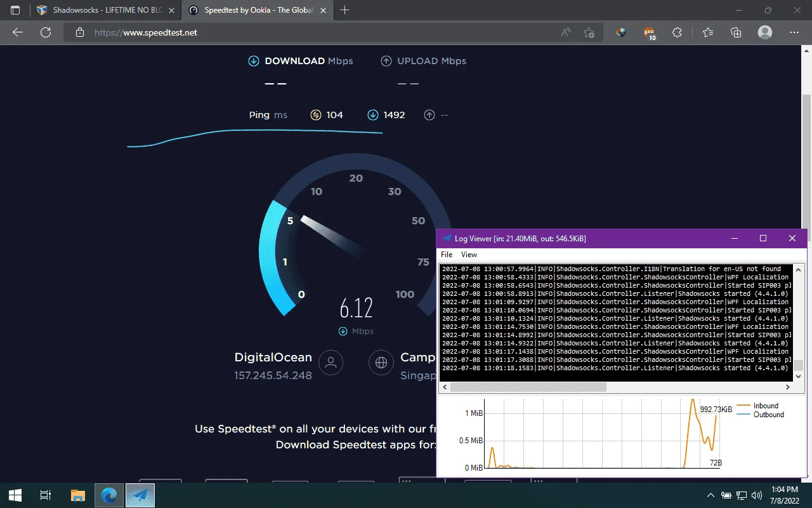Click the DOWNLOAD Mbps arrow icon
The height and width of the screenshot is (508, 812).
254,61
